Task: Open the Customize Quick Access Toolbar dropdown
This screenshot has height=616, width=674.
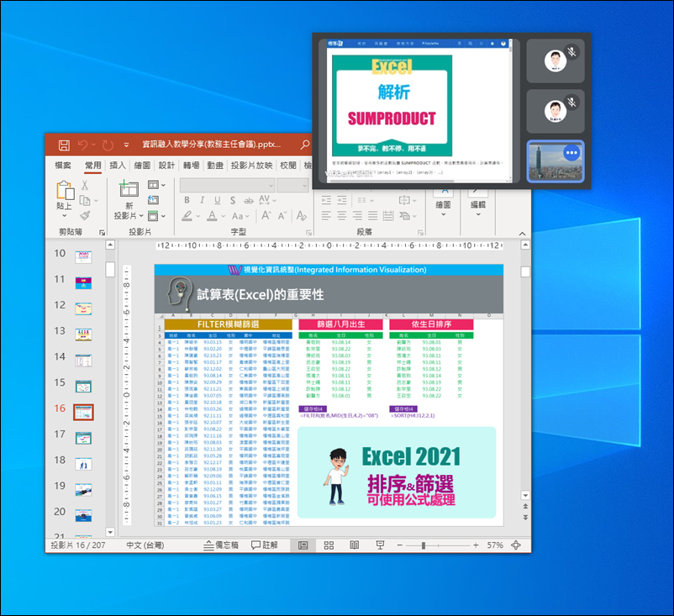Action: [126, 145]
